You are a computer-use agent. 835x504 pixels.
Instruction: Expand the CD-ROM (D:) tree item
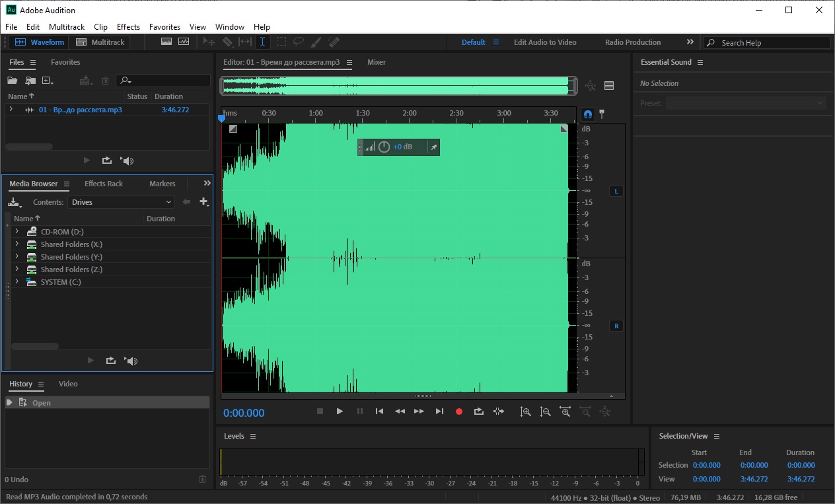[17, 232]
